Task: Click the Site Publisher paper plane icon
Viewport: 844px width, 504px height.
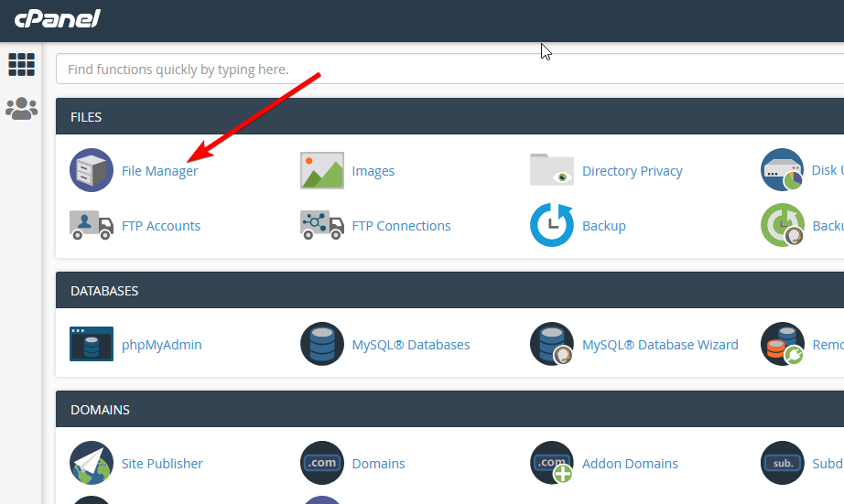Action: [x=92, y=463]
